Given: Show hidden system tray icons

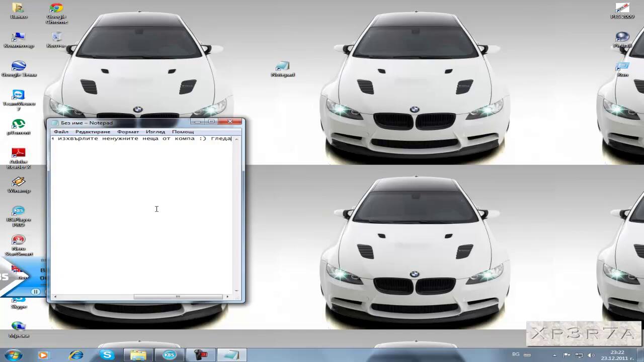Looking at the screenshot, I should click(x=555, y=355).
